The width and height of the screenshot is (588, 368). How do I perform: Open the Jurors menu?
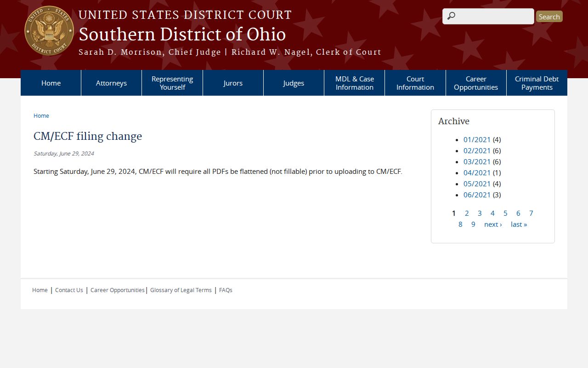tap(233, 83)
